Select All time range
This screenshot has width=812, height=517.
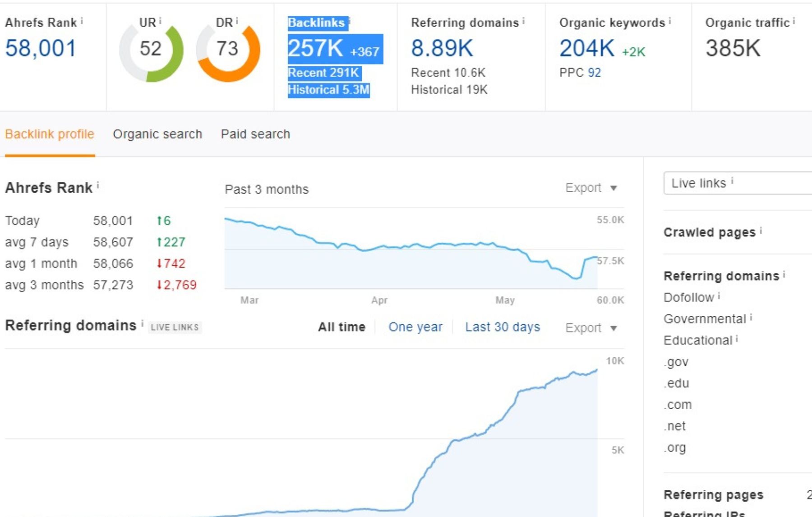341,327
